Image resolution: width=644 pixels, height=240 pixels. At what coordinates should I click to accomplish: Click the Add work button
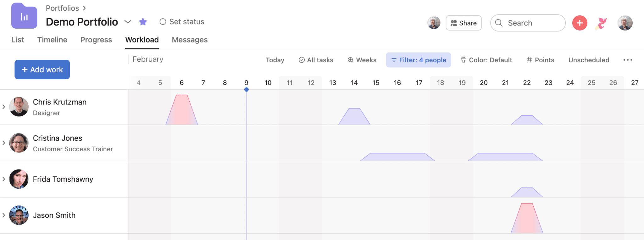tap(42, 70)
